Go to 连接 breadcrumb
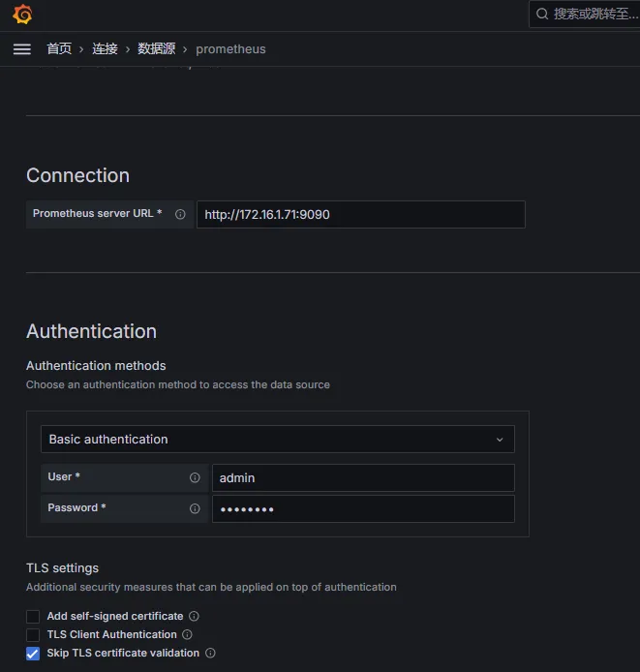This screenshot has width=640, height=672. coord(105,48)
